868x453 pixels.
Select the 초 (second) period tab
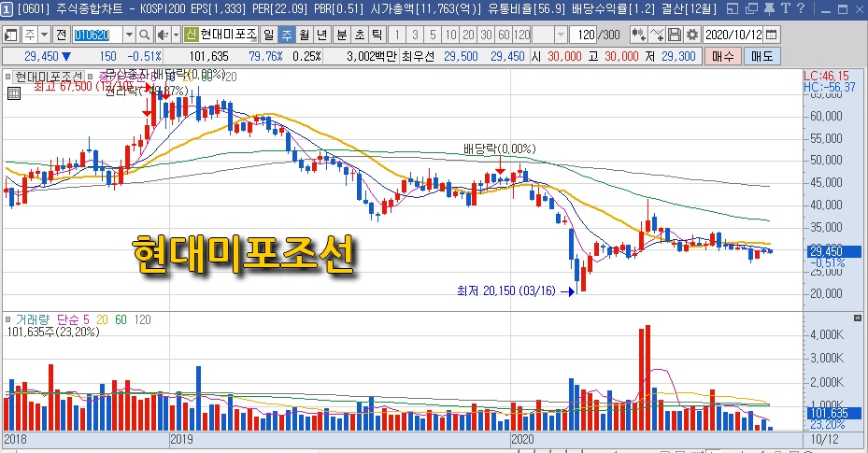360,35
